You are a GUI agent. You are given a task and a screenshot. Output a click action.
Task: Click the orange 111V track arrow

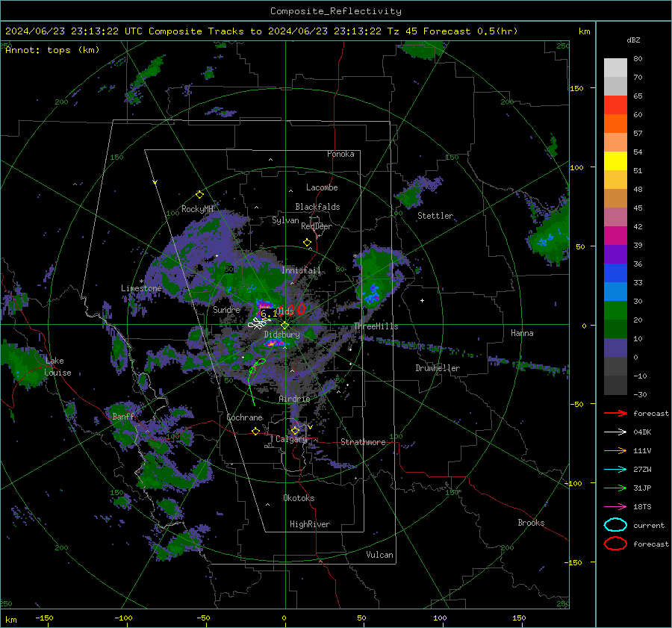click(x=615, y=450)
